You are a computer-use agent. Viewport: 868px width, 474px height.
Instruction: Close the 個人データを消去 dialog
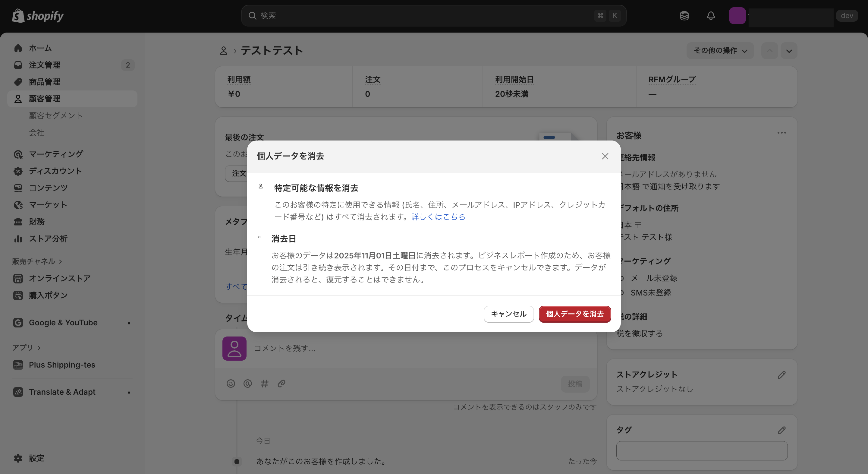click(605, 156)
